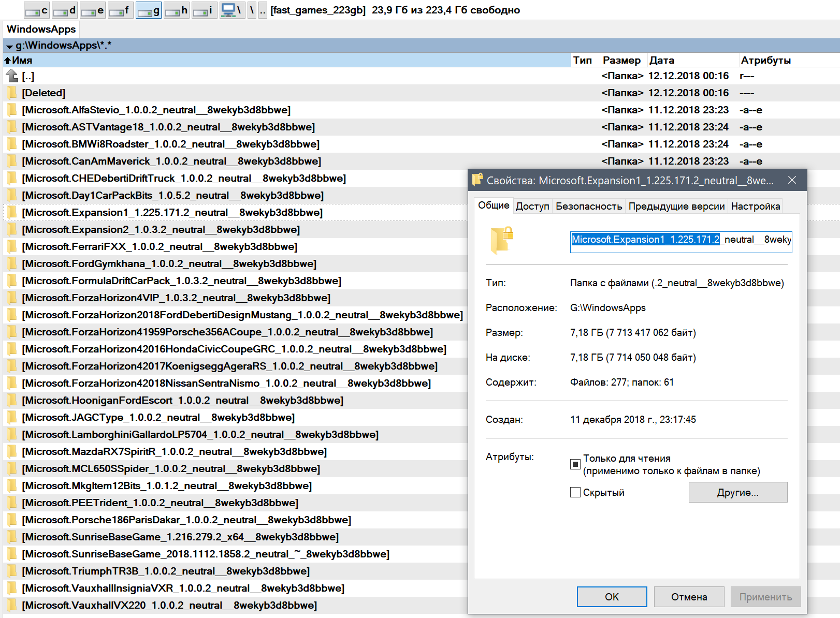Image resolution: width=840 pixels, height=618 pixels.
Task: Click folder icon next to Microsoft.ASTVantage18
Action: (12, 127)
